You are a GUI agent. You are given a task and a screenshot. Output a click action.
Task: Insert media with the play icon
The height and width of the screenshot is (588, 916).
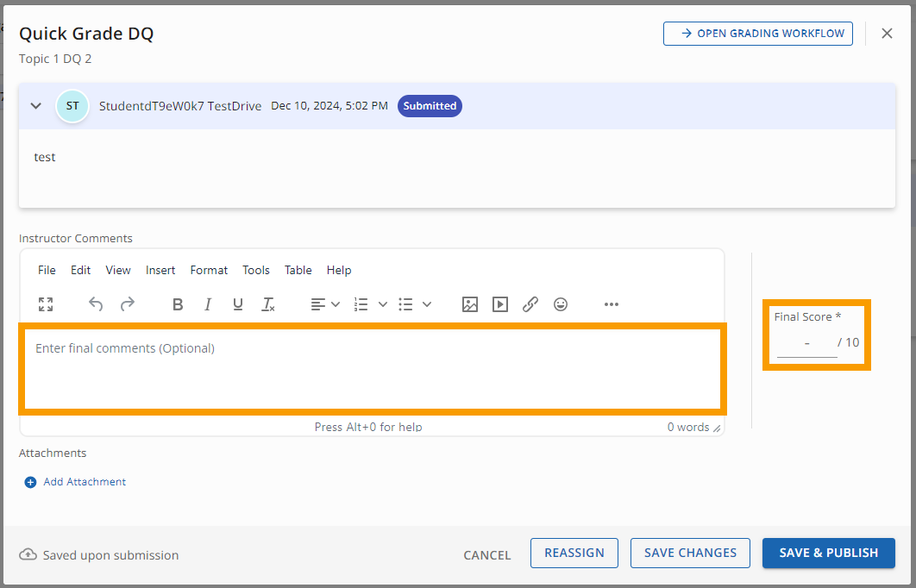[500, 304]
